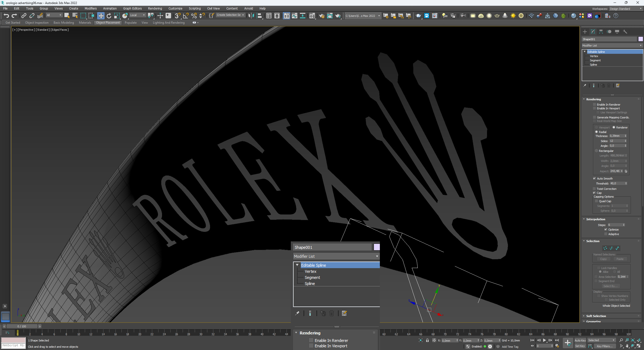This screenshot has width=644, height=350.
Task: Click the cone primitive icon in toolbar
Action: (x=505, y=16)
